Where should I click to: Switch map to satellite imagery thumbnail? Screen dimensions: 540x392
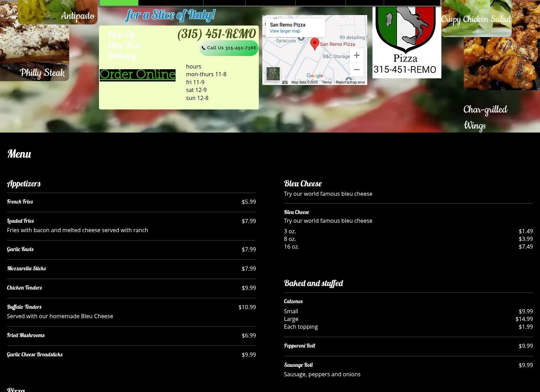(273, 74)
